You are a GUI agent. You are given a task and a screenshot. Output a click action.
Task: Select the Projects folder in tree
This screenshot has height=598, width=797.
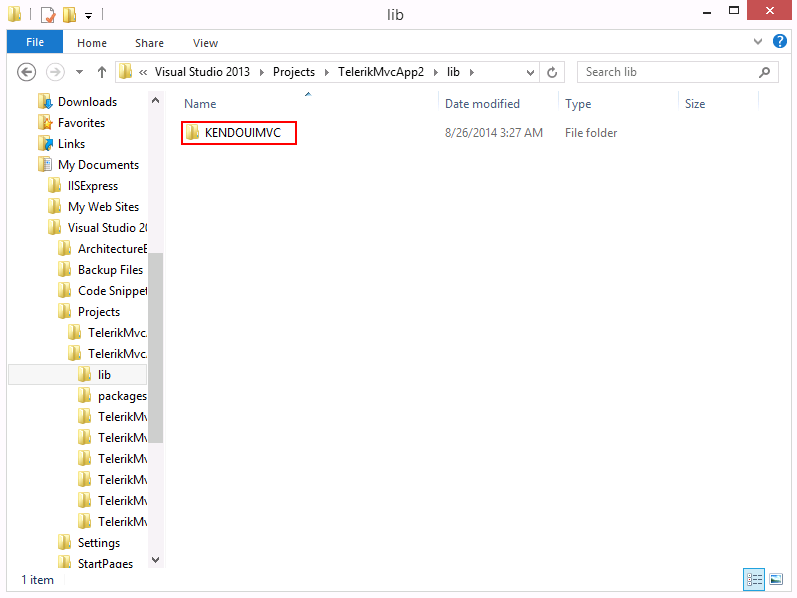[x=99, y=312]
